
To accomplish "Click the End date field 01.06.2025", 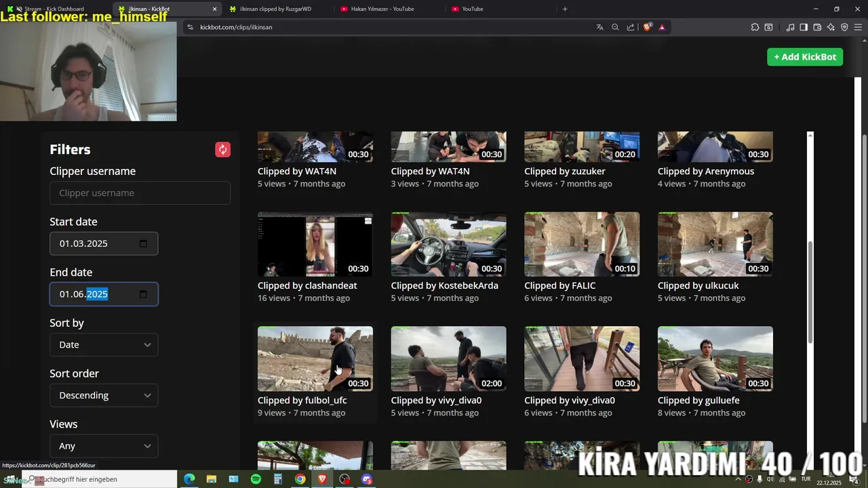I will (x=104, y=294).
